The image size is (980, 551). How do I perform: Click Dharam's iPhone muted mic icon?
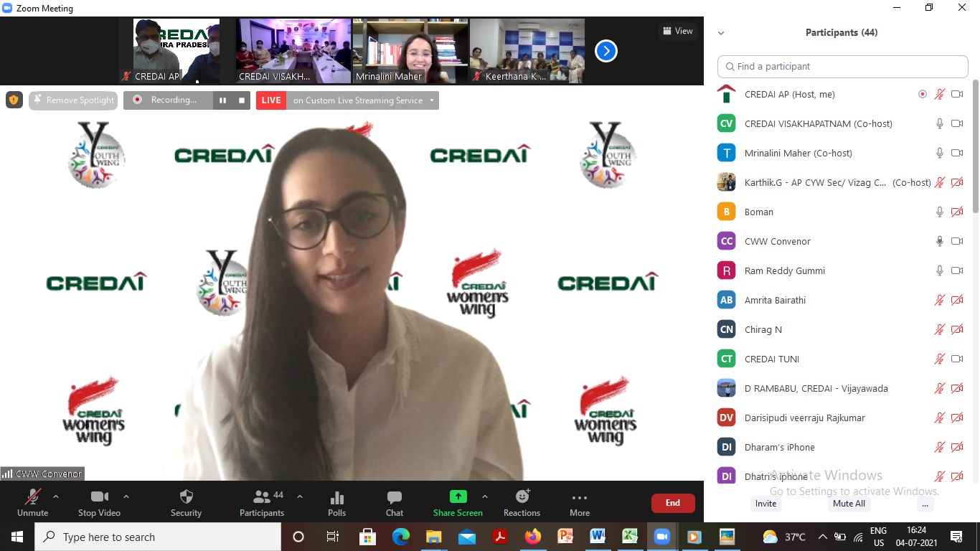coord(940,447)
